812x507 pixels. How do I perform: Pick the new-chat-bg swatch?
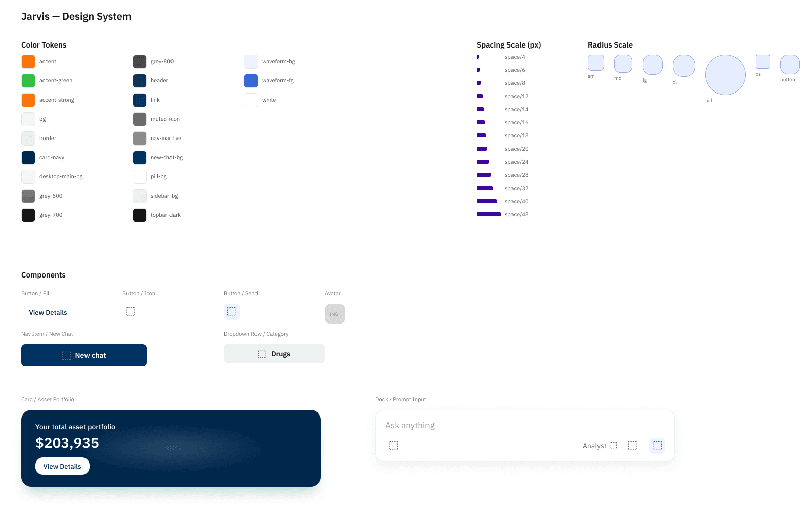point(140,158)
